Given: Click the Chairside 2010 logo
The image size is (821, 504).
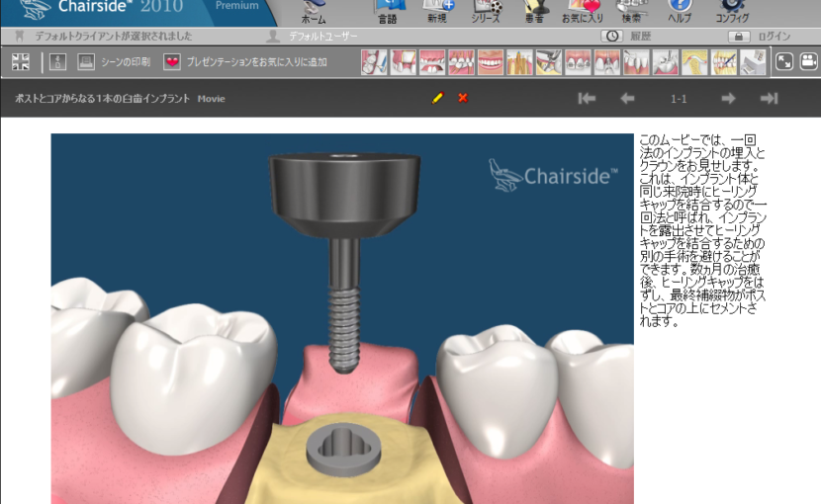Looking at the screenshot, I should pos(102,9).
